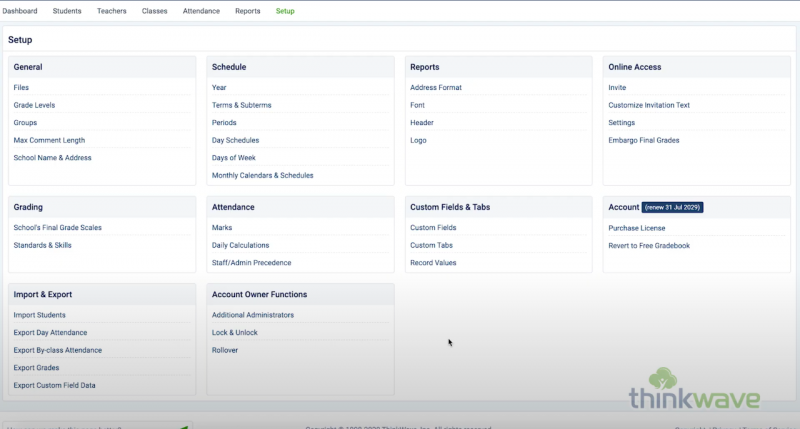Select Embargo Final Grades
Viewport: 800px width, 429px height.
pyautogui.click(x=643, y=140)
